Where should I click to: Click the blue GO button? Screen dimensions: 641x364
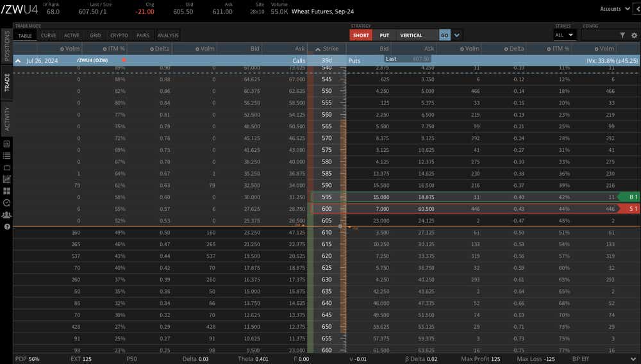click(445, 35)
